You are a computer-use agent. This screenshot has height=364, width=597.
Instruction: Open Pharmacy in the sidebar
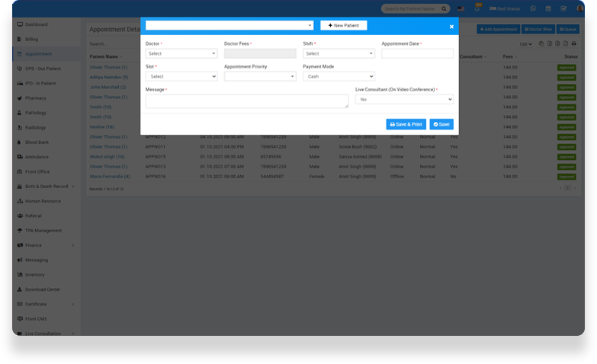pos(36,97)
